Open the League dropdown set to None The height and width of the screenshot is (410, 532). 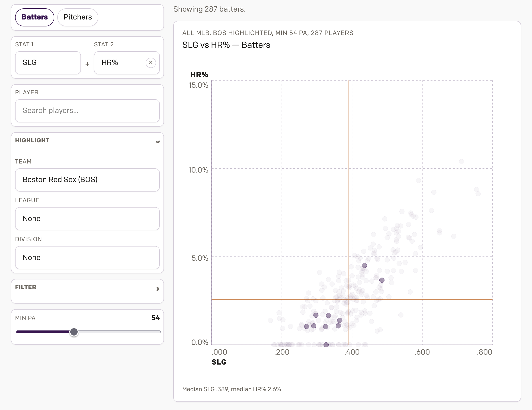(x=87, y=218)
